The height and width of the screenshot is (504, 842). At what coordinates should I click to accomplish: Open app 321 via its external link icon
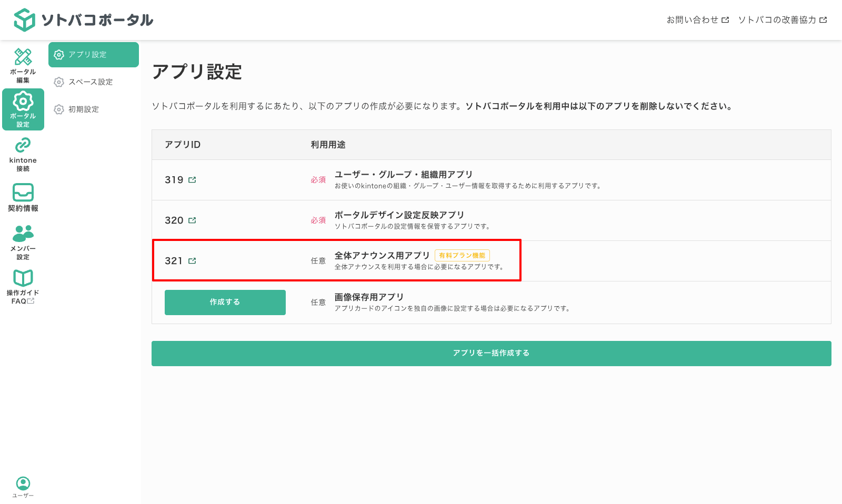(x=193, y=260)
